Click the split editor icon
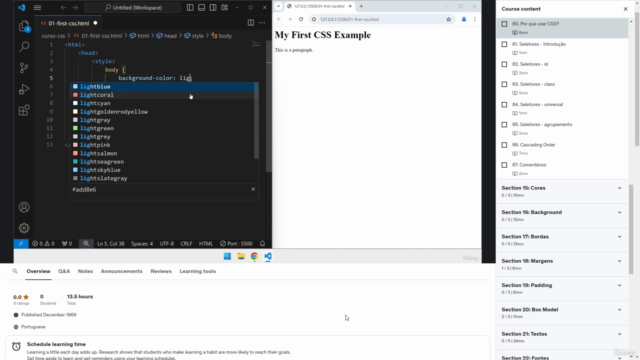 [x=251, y=23]
